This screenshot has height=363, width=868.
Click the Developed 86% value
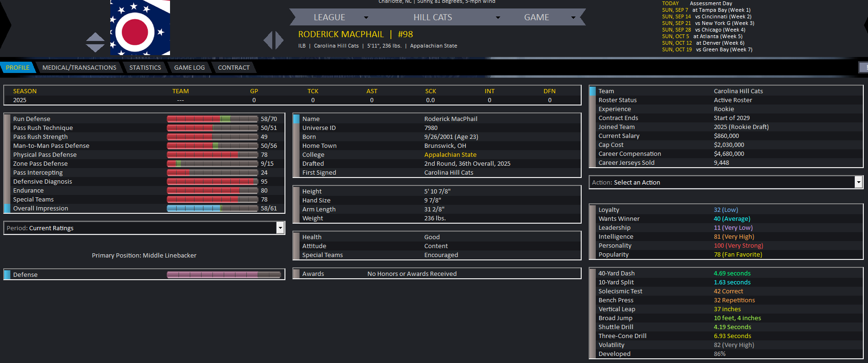[x=720, y=354]
